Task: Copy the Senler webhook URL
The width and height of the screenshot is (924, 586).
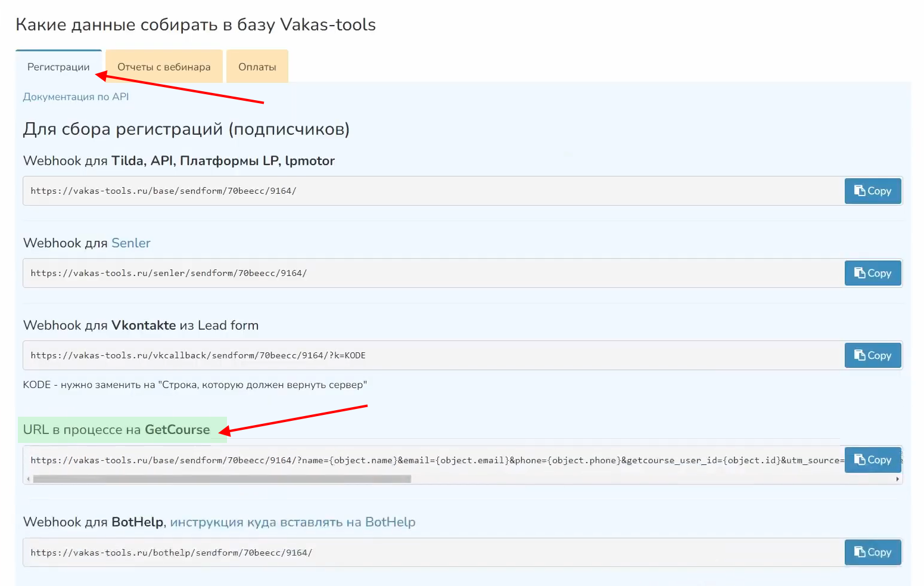Action: (x=872, y=274)
